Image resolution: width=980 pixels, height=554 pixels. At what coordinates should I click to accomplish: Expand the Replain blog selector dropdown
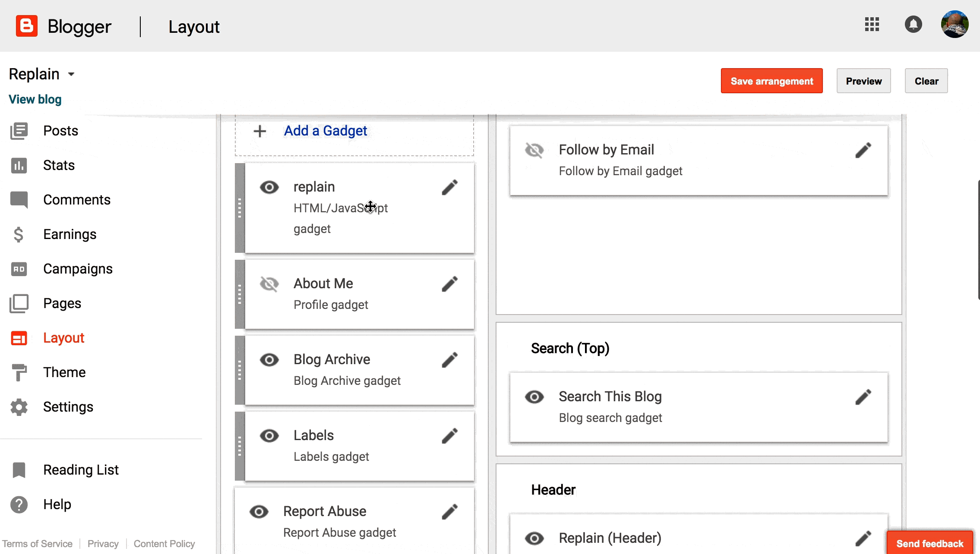coord(71,74)
